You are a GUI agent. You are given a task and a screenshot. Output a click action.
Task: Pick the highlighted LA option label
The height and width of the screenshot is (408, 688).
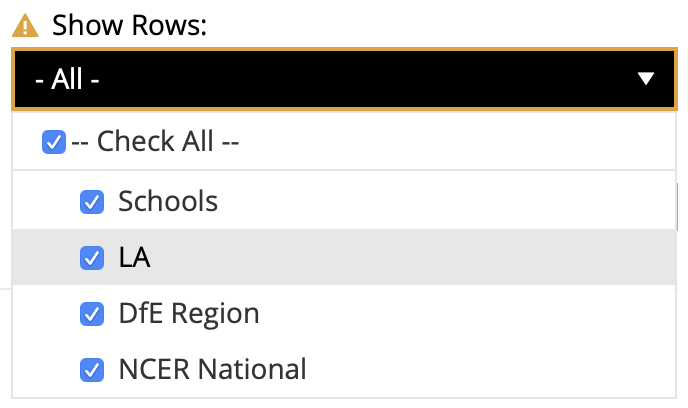point(134,257)
